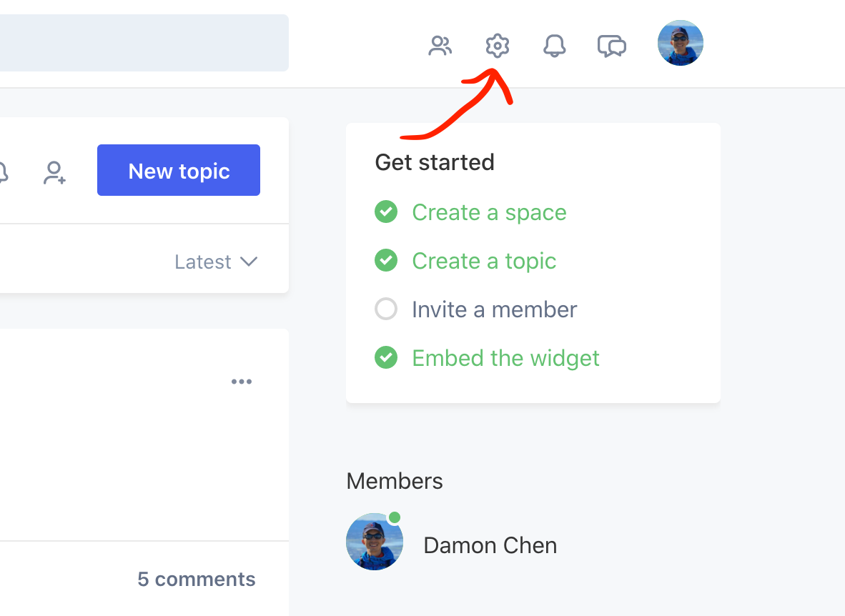Click the profile avatar in header

(x=680, y=43)
